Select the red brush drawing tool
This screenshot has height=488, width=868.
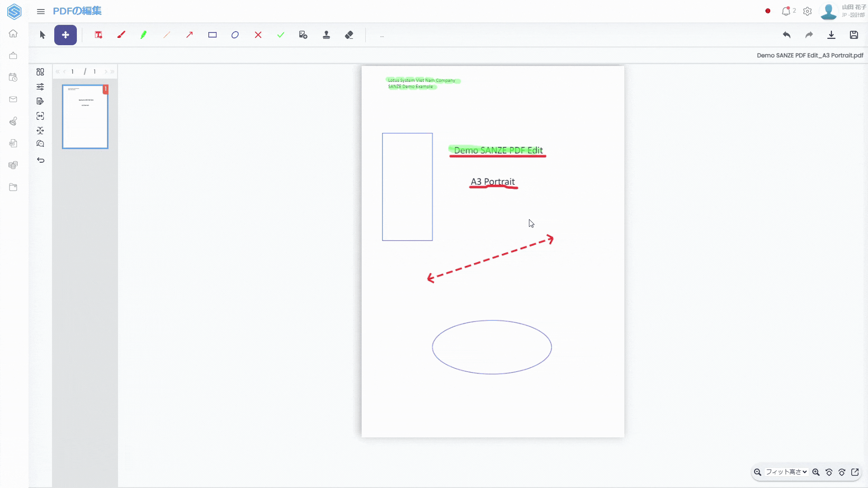click(x=121, y=35)
